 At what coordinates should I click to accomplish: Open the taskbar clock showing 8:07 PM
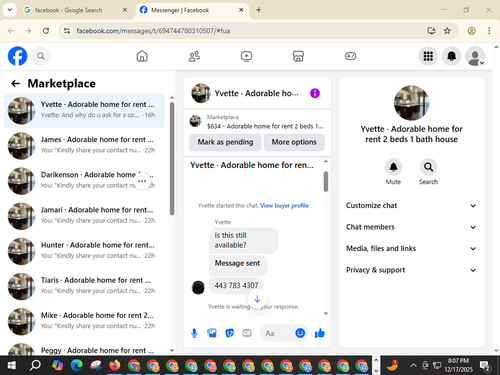[458, 365]
